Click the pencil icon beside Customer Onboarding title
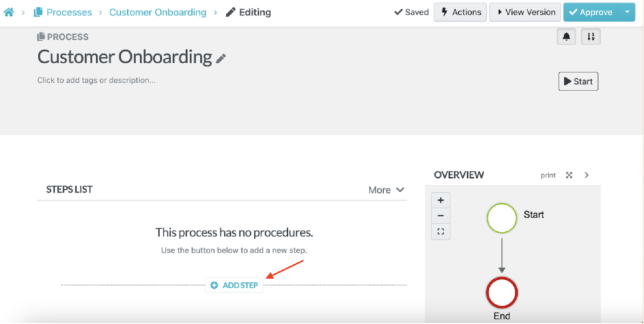This screenshot has width=644, height=324. (221, 58)
